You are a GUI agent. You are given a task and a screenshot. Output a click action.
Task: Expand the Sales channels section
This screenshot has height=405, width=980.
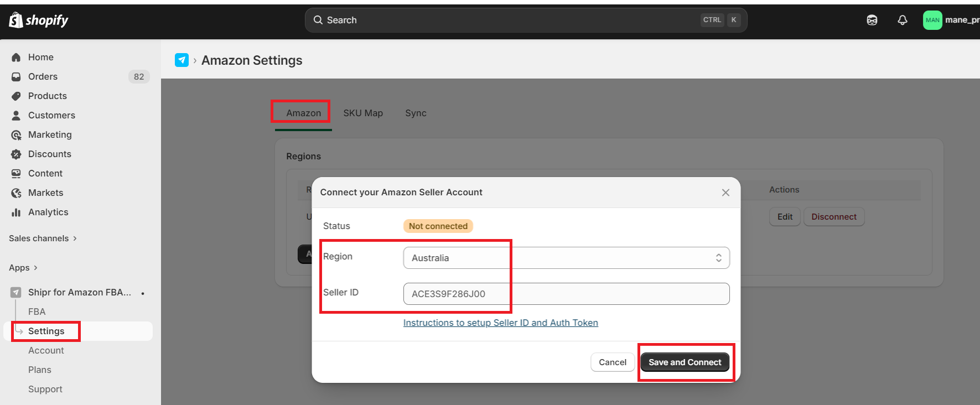point(43,238)
